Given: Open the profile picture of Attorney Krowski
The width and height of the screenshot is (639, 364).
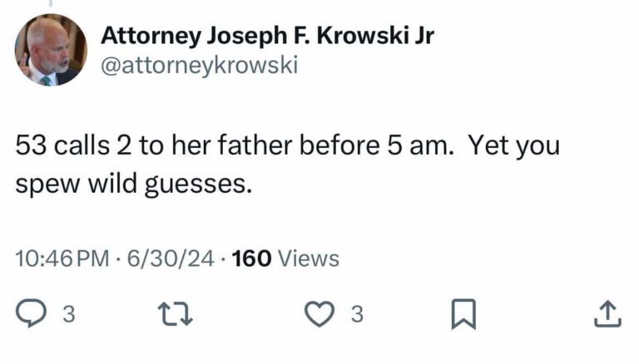Looking at the screenshot, I should point(51,50).
